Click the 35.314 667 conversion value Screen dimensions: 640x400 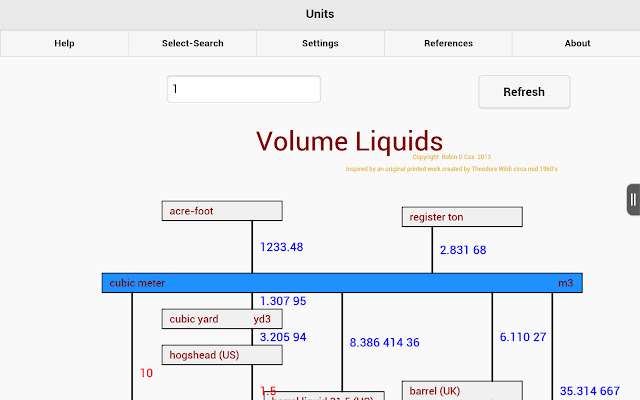pyautogui.click(x=590, y=391)
